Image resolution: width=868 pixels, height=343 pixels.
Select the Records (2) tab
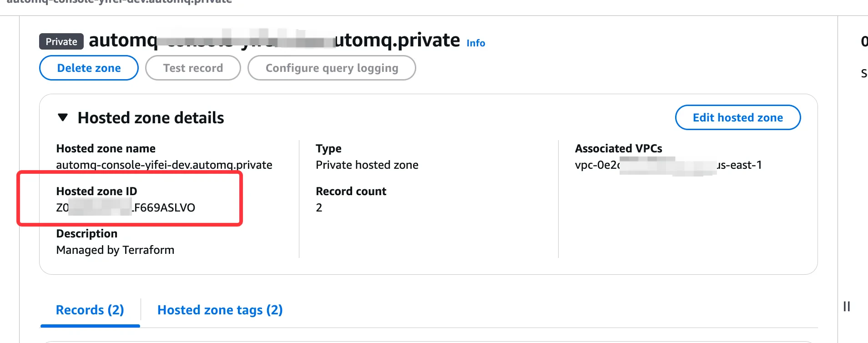(90, 310)
